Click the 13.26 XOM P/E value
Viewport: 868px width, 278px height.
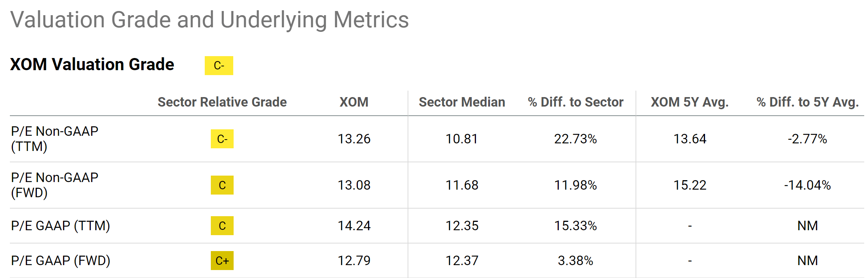(354, 139)
